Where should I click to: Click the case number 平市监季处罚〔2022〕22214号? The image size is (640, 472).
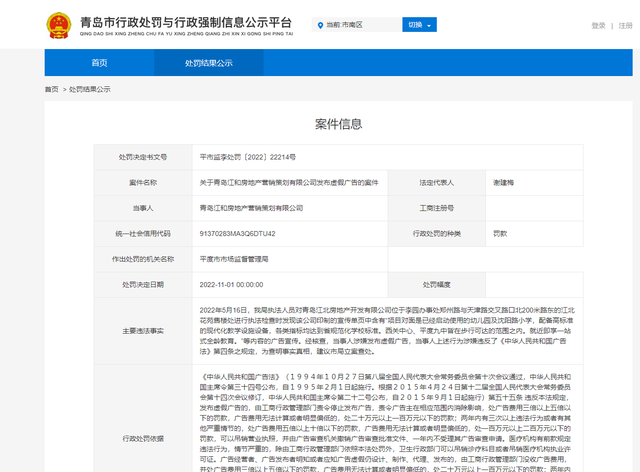(x=248, y=158)
